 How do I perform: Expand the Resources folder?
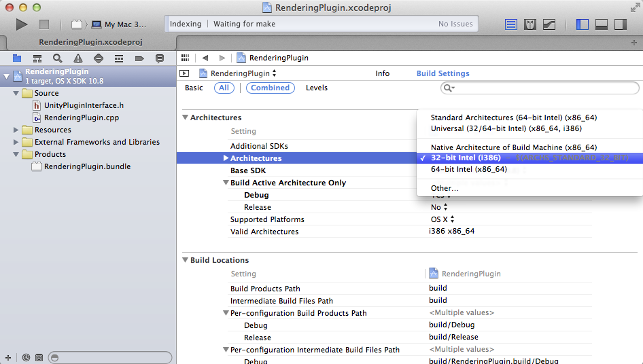pyautogui.click(x=17, y=130)
